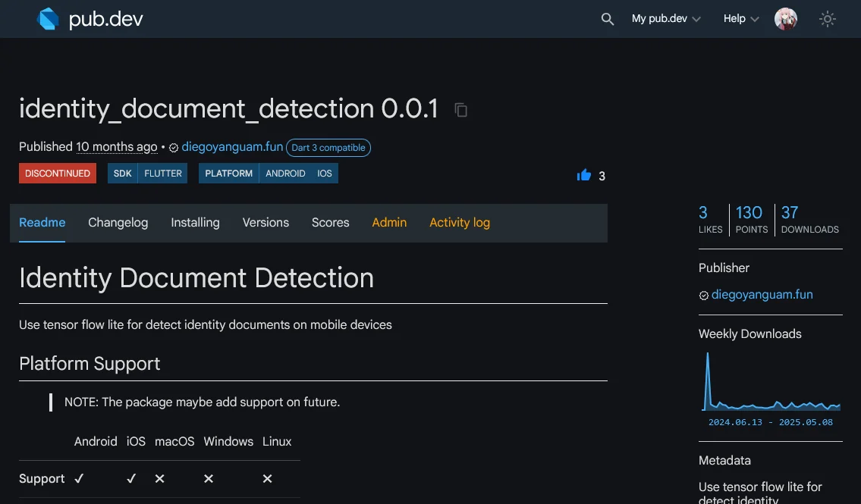The image size is (861, 504).
Task: View the Versions tab
Action: (266, 223)
